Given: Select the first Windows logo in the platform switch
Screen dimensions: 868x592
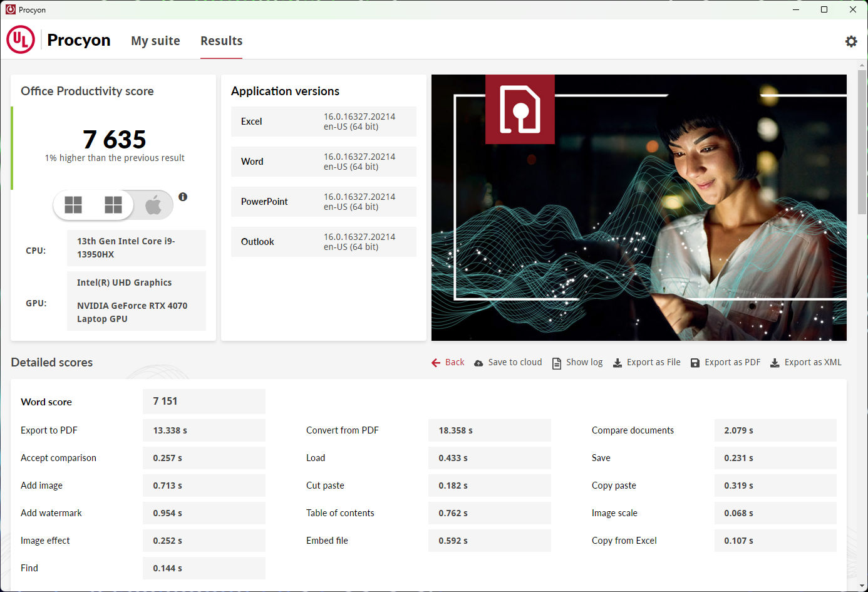Looking at the screenshot, I should pos(73,205).
